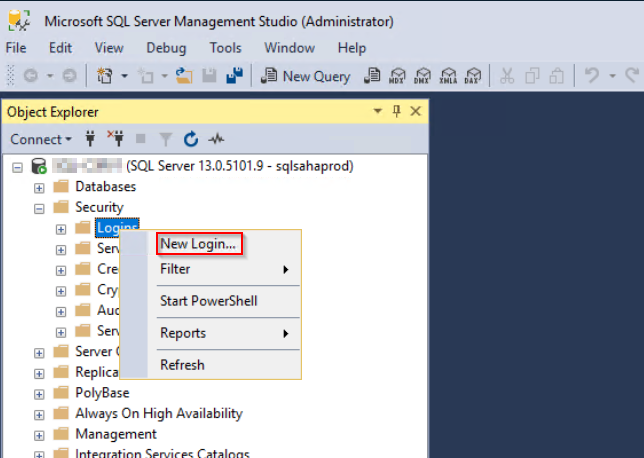644x458 pixels.
Task: Expand the Logins folder node
Action: tap(61, 229)
